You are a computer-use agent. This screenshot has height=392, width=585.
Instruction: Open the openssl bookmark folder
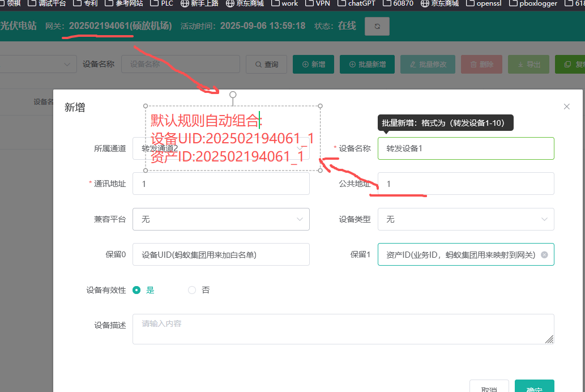point(482,3)
